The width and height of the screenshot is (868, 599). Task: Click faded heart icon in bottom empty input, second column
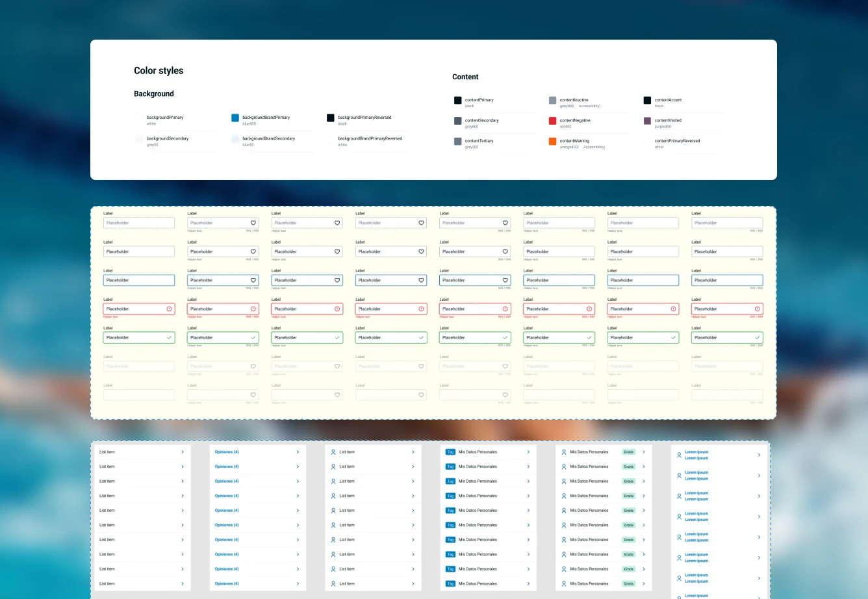[x=253, y=395]
